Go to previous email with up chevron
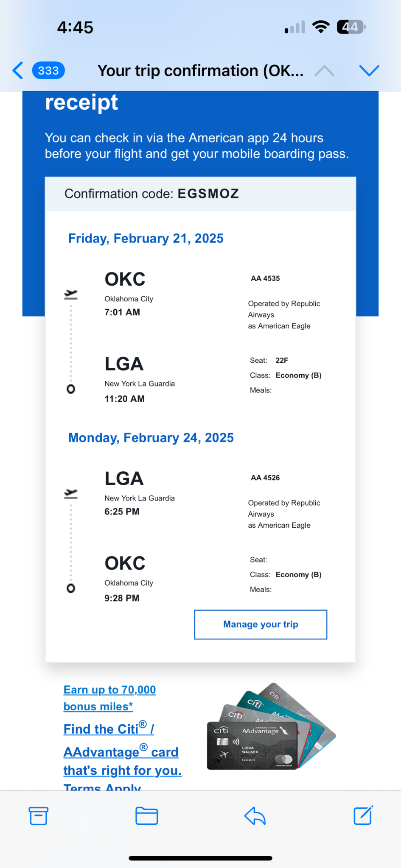Viewport: 401px width, 868px height. pyautogui.click(x=325, y=71)
